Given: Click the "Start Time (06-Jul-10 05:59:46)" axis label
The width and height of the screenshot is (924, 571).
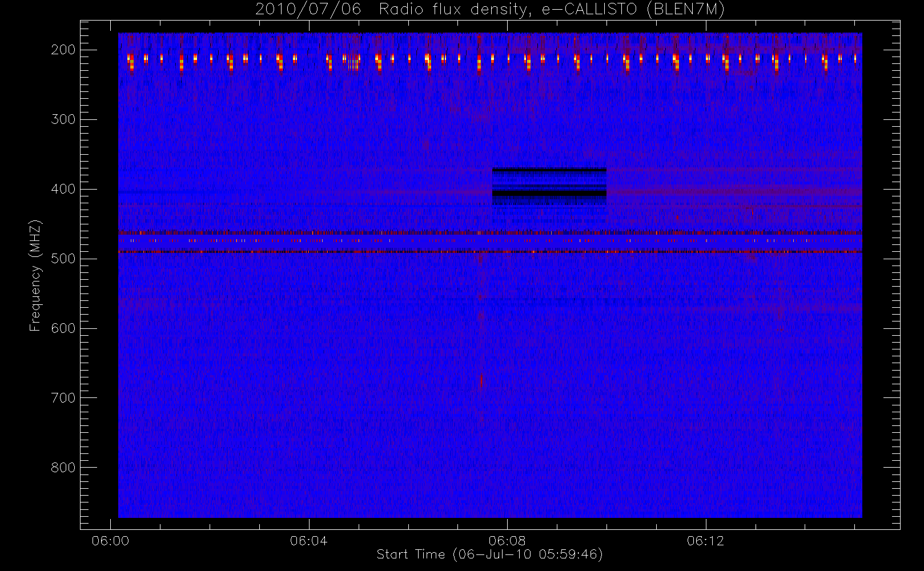Looking at the screenshot, I should tap(489, 554).
